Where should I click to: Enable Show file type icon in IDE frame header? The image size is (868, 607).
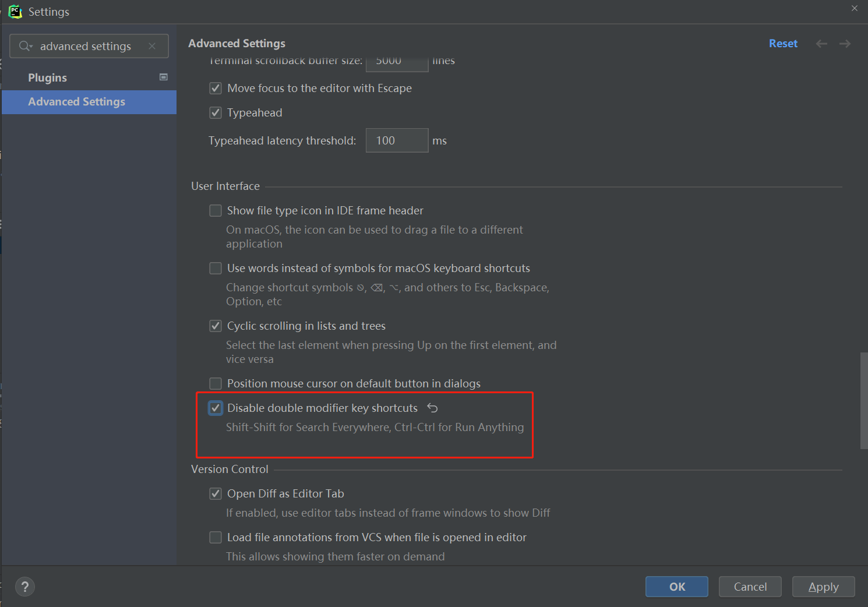(x=216, y=210)
